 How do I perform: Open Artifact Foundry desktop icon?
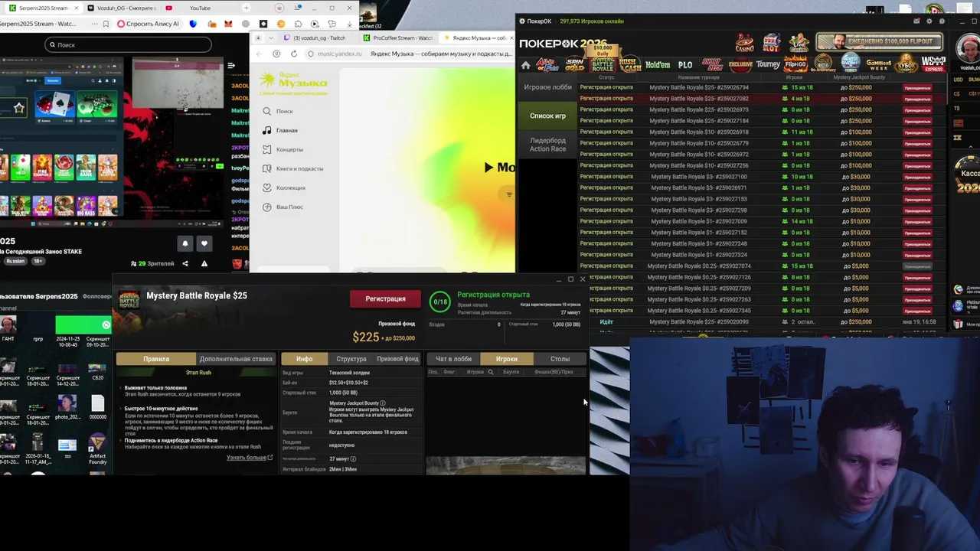97,448
